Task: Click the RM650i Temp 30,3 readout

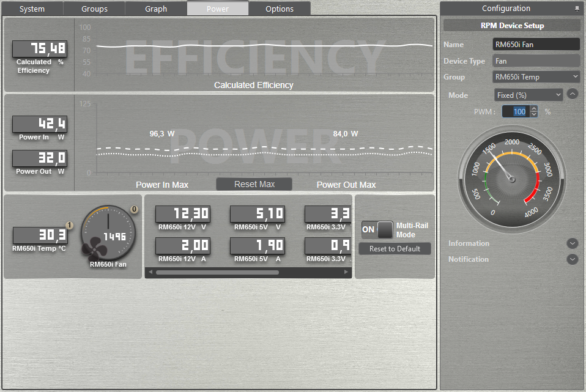Action: point(40,235)
